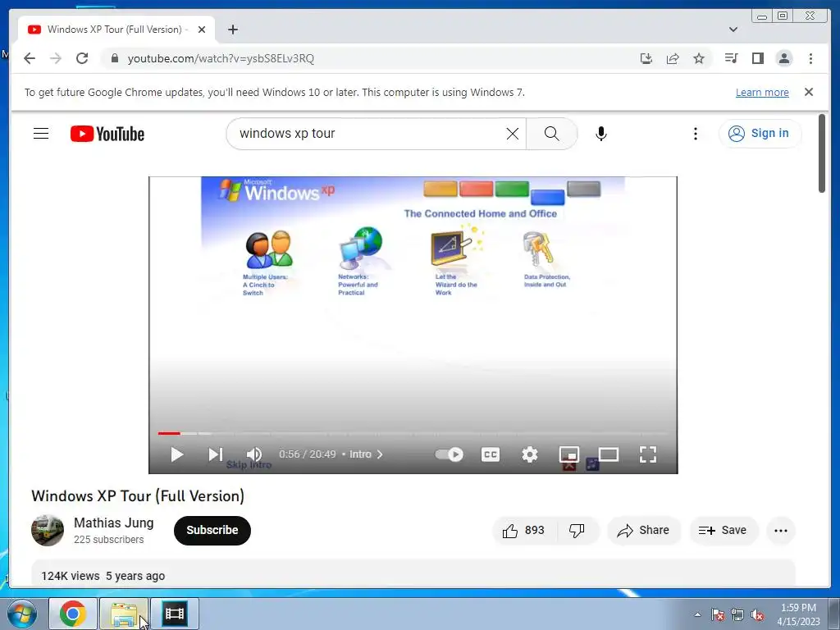The width and height of the screenshot is (840, 630).
Task: Open the Chrome three-dot menu
Action: (x=810, y=58)
